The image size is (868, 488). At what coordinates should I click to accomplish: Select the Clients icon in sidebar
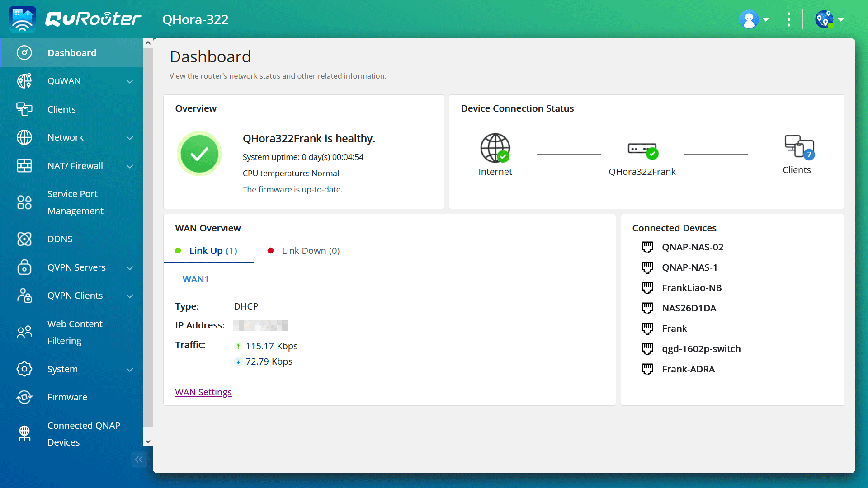point(24,109)
